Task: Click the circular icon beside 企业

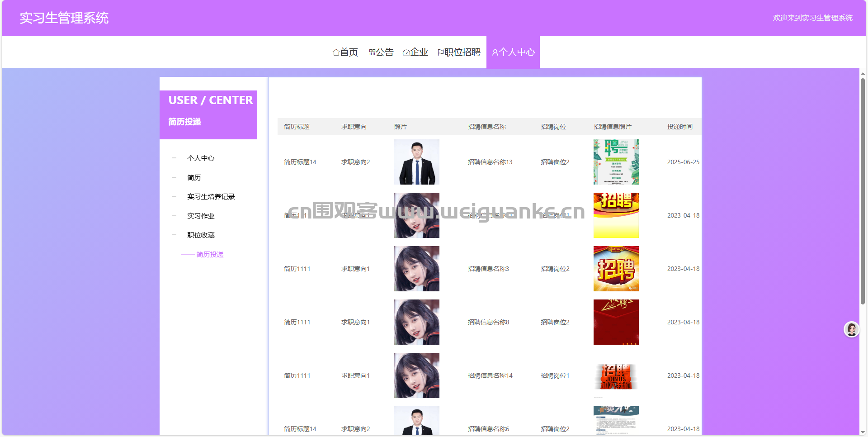Action: (x=406, y=52)
